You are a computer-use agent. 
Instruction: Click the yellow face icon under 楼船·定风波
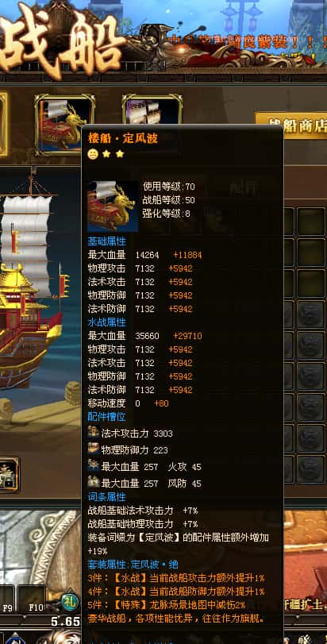tap(93, 154)
